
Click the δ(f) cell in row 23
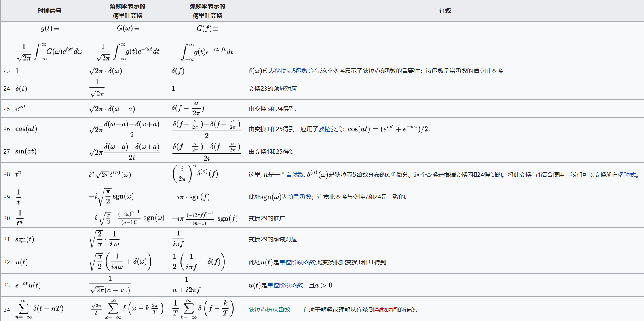click(x=207, y=71)
